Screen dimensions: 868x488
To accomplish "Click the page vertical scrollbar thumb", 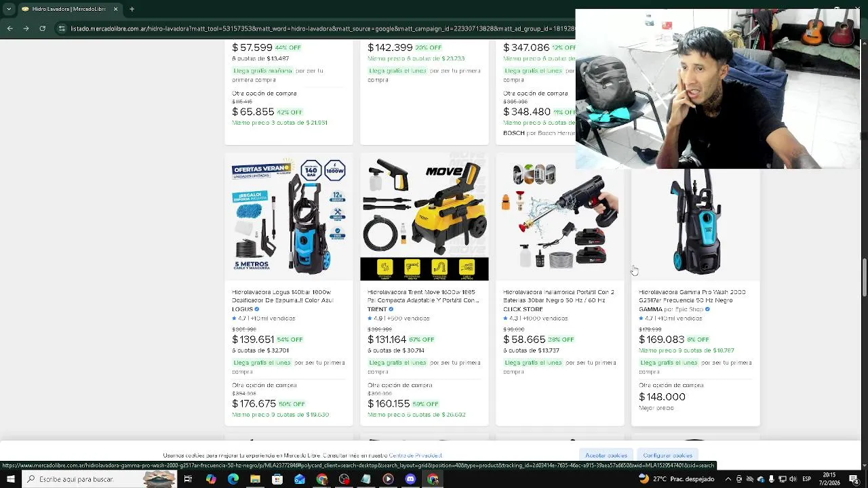I will (864, 277).
